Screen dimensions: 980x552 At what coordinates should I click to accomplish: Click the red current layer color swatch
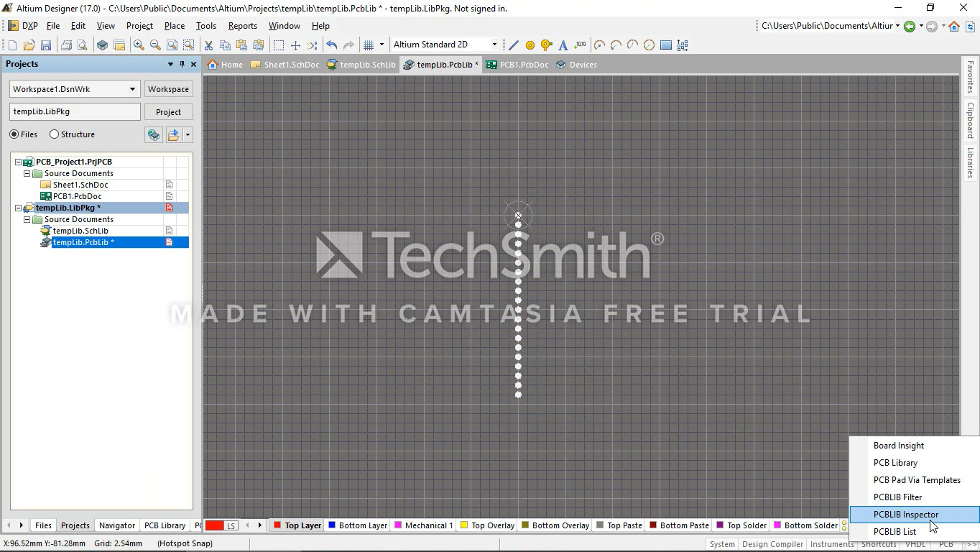(214, 525)
